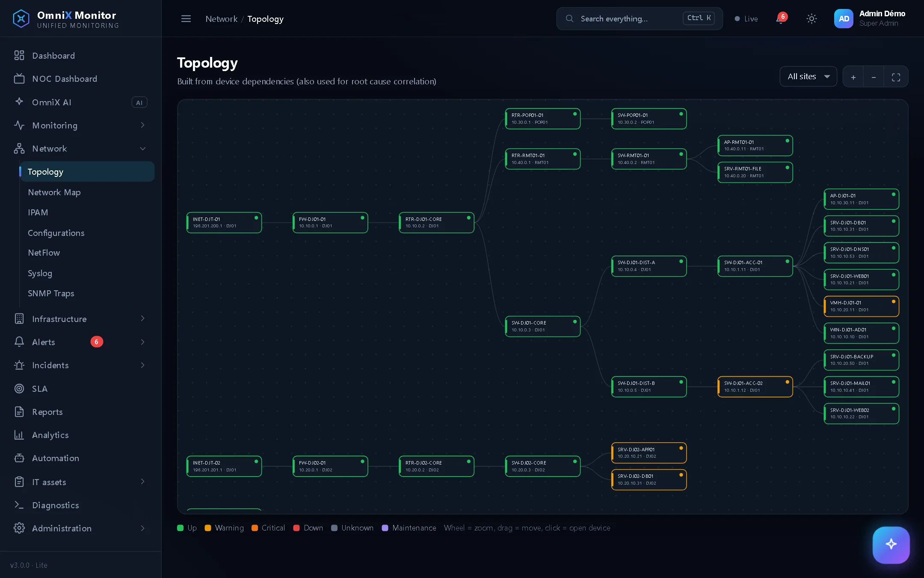Click the Reports document icon
The width and height of the screenshot is (924, 578).
click(x=19, y=412)
